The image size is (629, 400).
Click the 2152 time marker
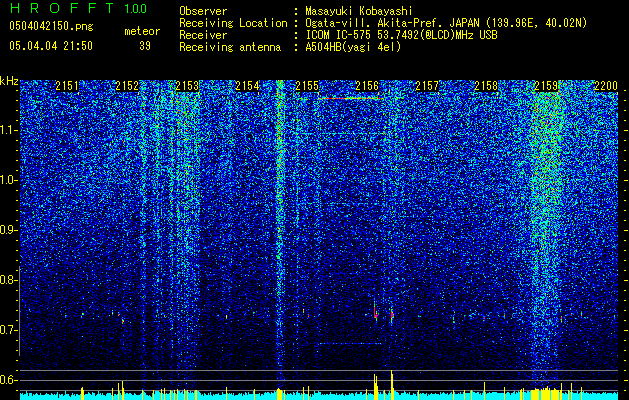(x=127, y=86)
